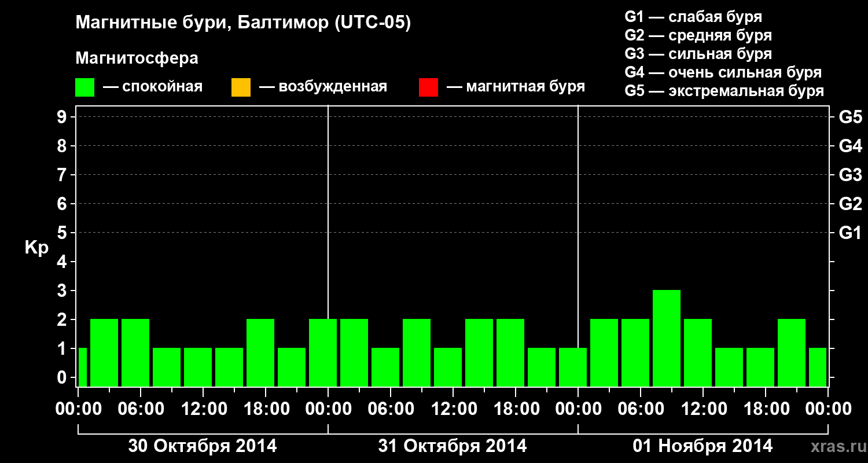Click the final 00:00 label ending 01 Ноября

(x=828, y=409)
